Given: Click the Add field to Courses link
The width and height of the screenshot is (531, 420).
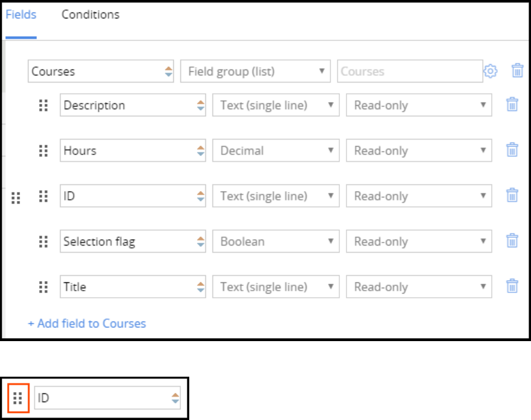Looking at the screenshot, I should tap(87, 323).
